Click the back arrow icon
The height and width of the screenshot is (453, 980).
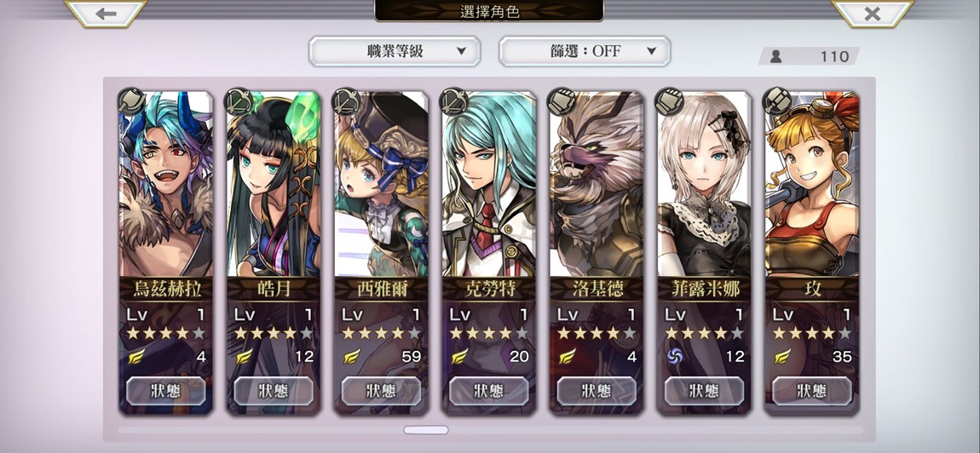pyautogui.click(x=106, y=14)
